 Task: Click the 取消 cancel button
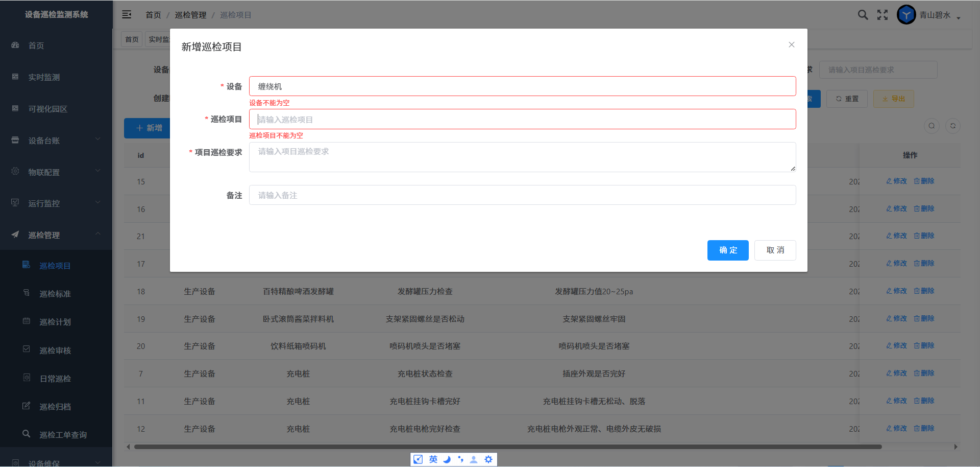[x=775, y=250]
